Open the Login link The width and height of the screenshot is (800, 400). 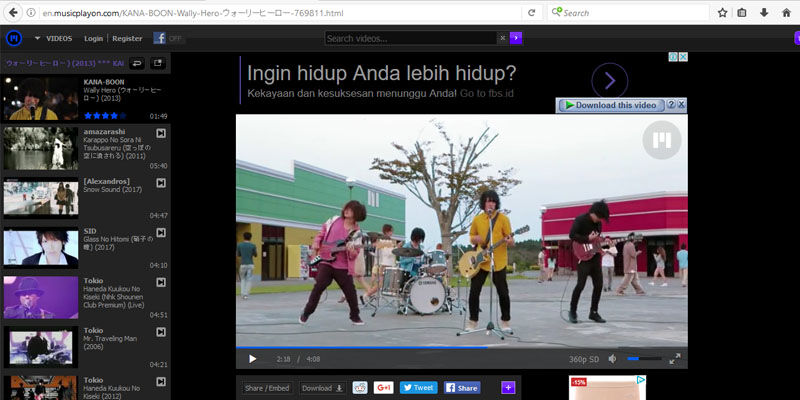tap(93, 38)
